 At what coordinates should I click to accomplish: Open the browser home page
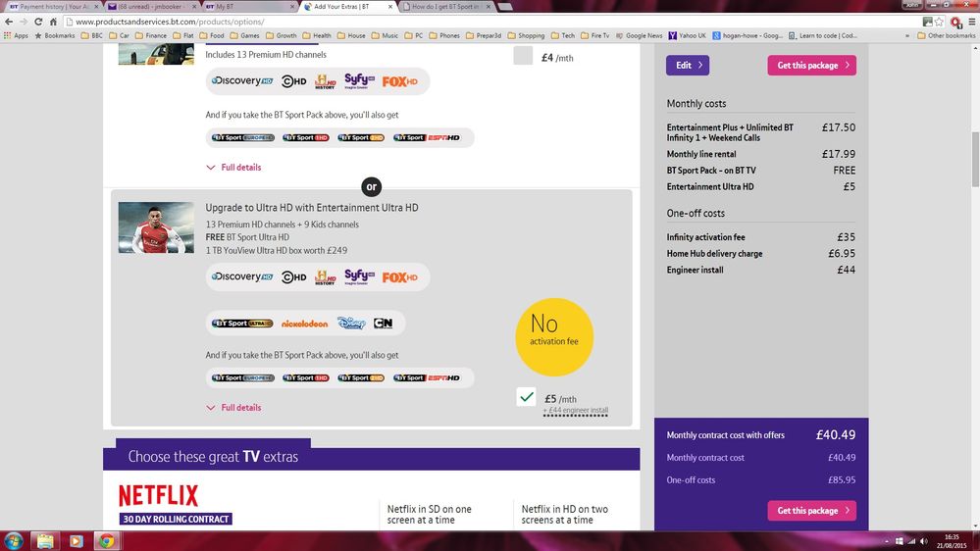[53, 22]
